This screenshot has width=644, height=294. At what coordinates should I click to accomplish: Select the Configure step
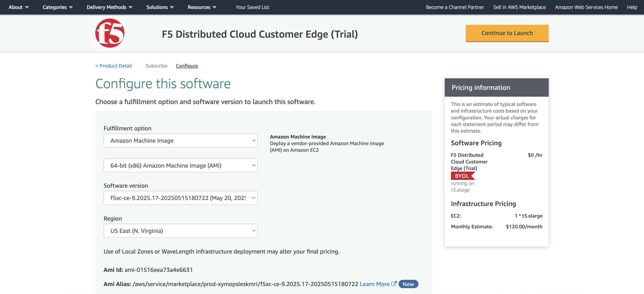pyautogui.click(x=187, y=66)
